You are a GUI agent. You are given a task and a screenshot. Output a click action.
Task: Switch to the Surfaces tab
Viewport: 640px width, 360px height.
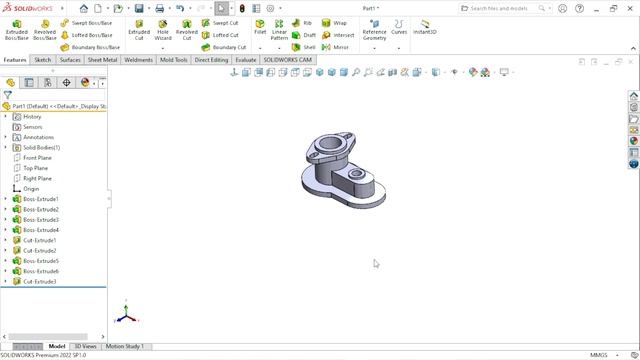pyautogui.click(x=70, y=60)
